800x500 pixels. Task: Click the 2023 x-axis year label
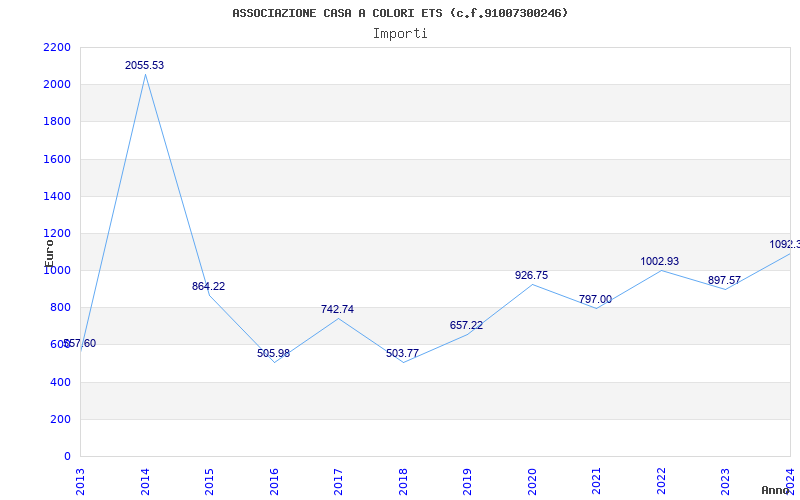point(726,481)
